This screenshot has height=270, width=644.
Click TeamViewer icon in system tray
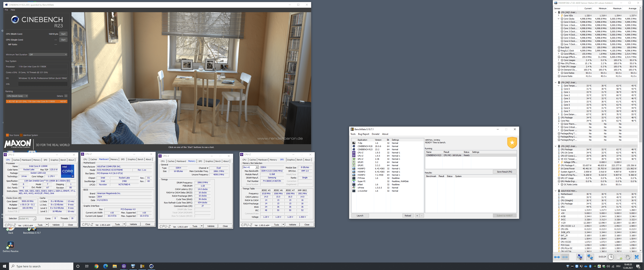[576, 266]
